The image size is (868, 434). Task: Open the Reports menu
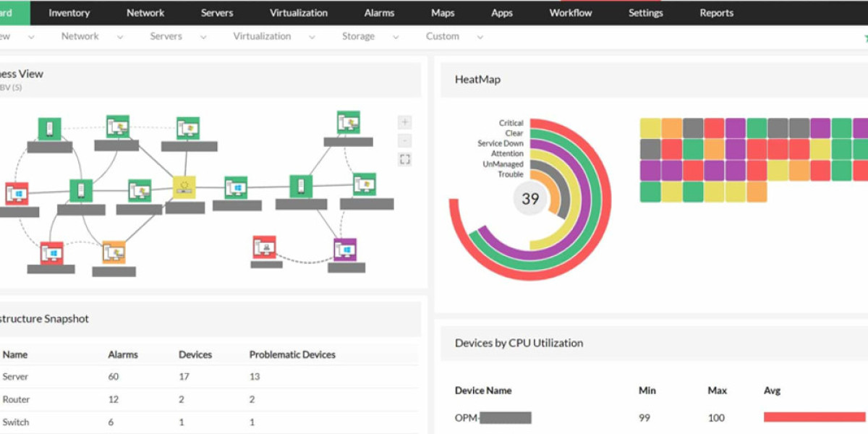(716, 12)
